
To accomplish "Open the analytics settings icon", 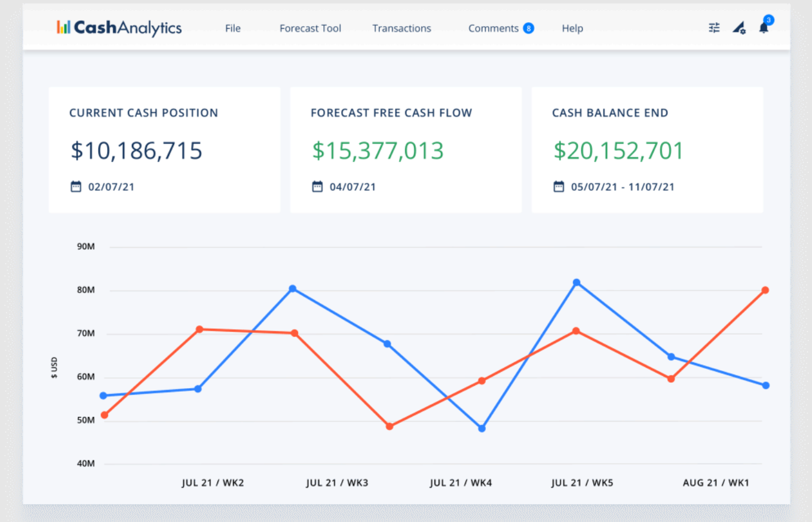I will pos(739,28).
